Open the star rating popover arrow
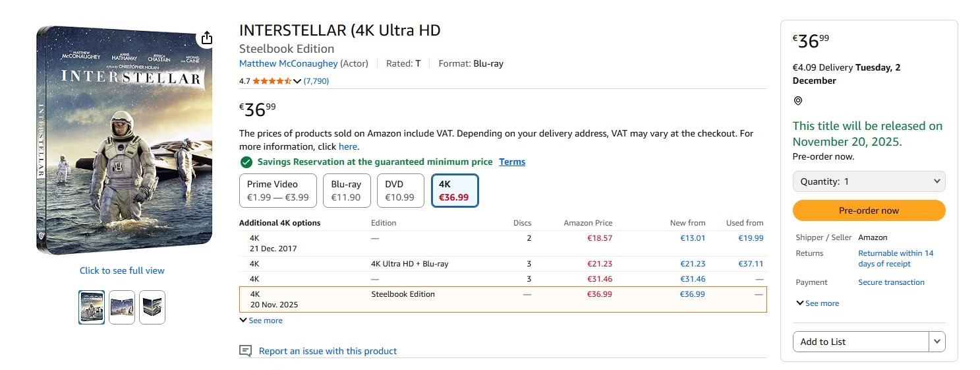The image size is (980, 370). tap(297, 81)
